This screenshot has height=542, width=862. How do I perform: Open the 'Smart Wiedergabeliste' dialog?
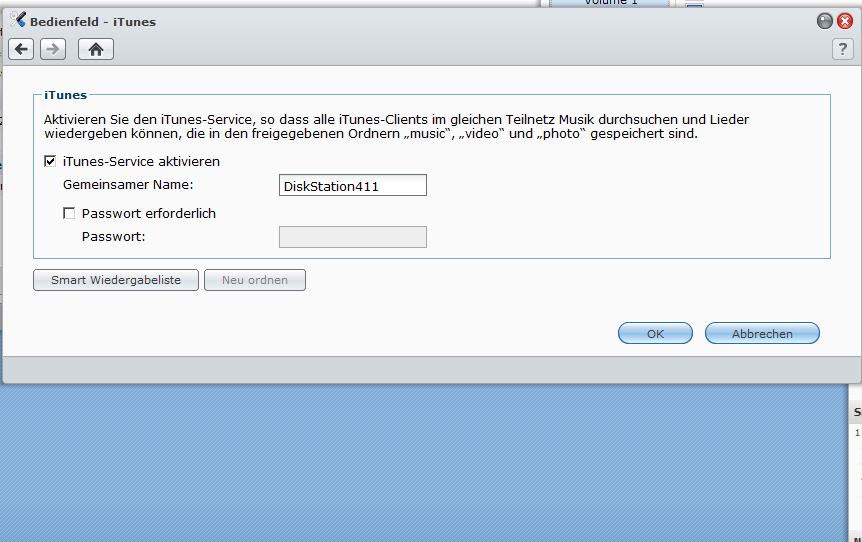[116, 280]
